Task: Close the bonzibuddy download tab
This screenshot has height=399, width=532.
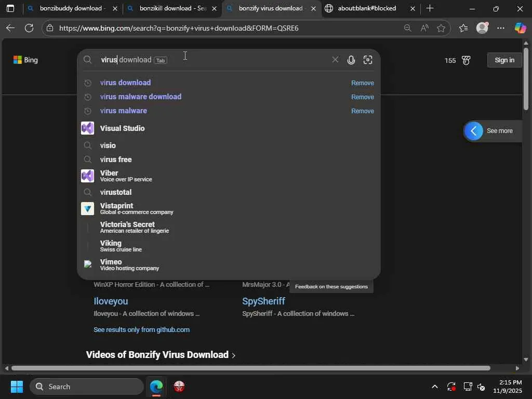Action: point(115,8)
